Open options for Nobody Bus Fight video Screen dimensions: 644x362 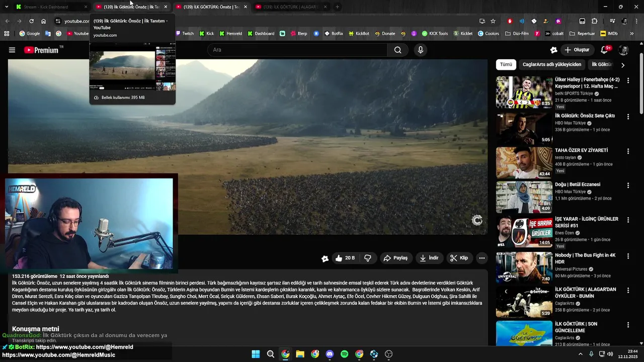point(628,256)
